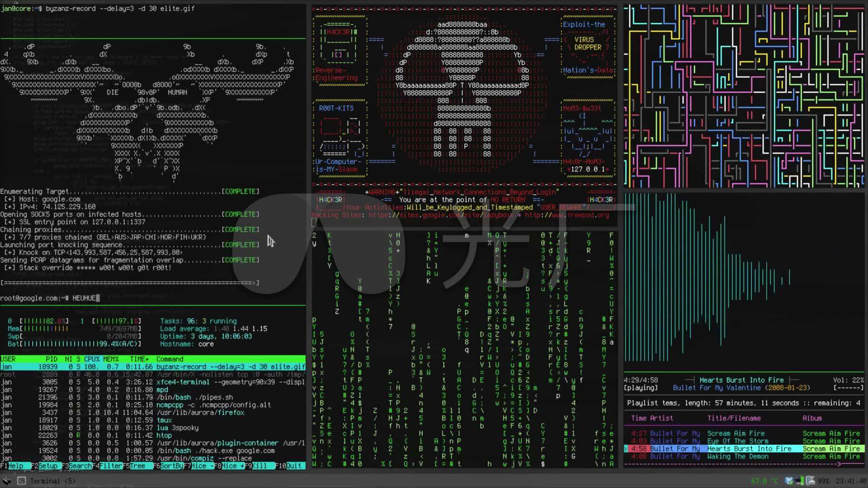
Task: Open the http://www.freebsd.org link
Action: (567, 215)
